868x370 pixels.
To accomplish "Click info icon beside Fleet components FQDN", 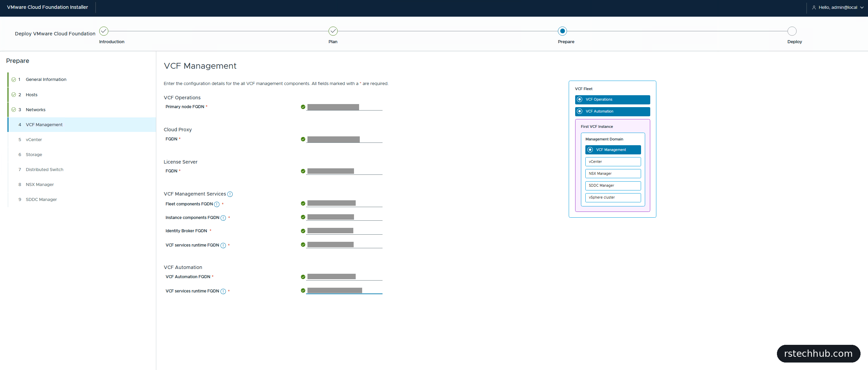I will pos(217,204).
